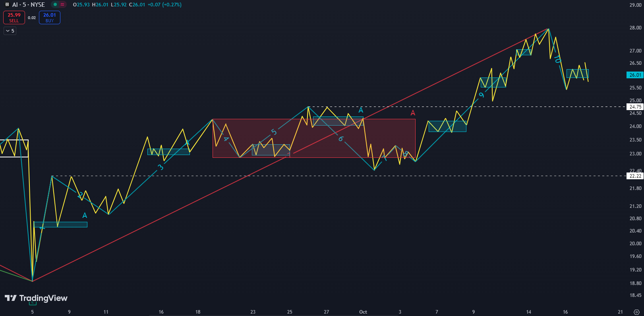The width and height of the screenshot is (644, 316).
Task: Open the AI · 5 · NYSE symbol title
Action: click(28, 5)
